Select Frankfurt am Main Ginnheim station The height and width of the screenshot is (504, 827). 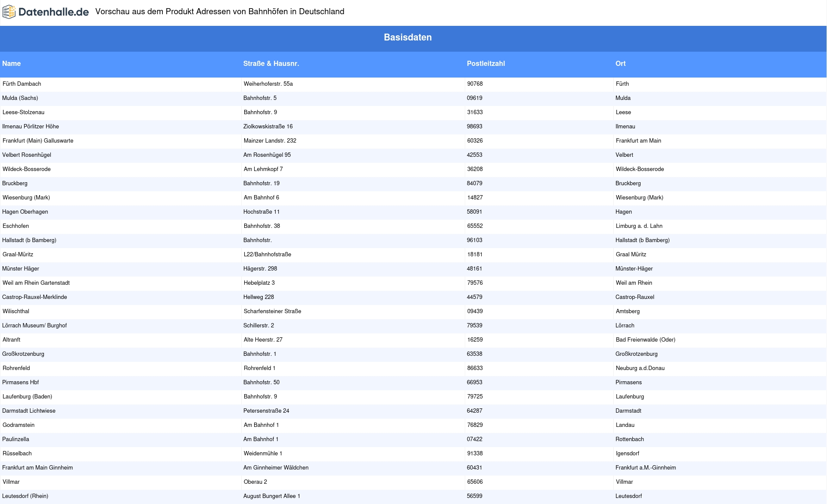[x=37, y=468]
